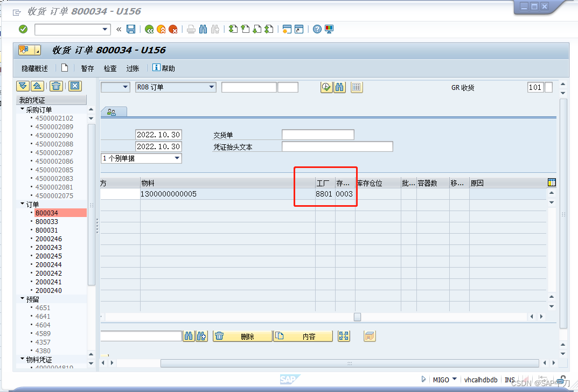The width and height of the screenshot is (578, 392).
Task: Click the green Enter checkmark icon
Action: click(23, 29)
